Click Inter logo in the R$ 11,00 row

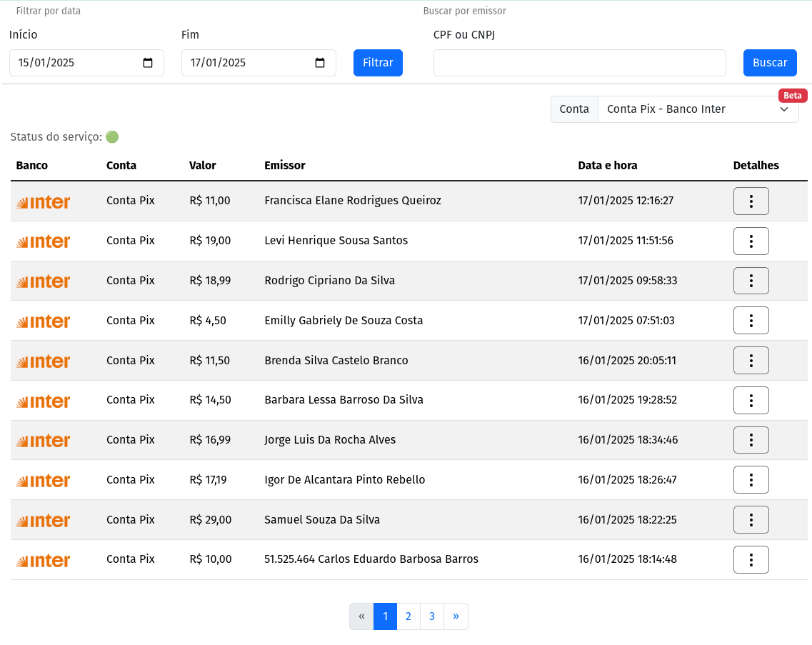(43, 202)
